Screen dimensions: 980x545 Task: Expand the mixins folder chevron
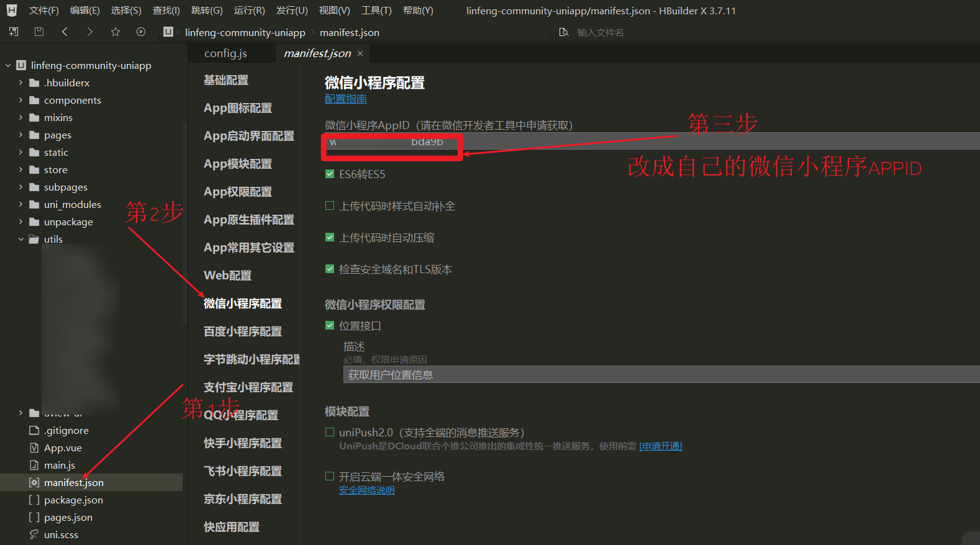pyautogui.click(x=20, y=117)
